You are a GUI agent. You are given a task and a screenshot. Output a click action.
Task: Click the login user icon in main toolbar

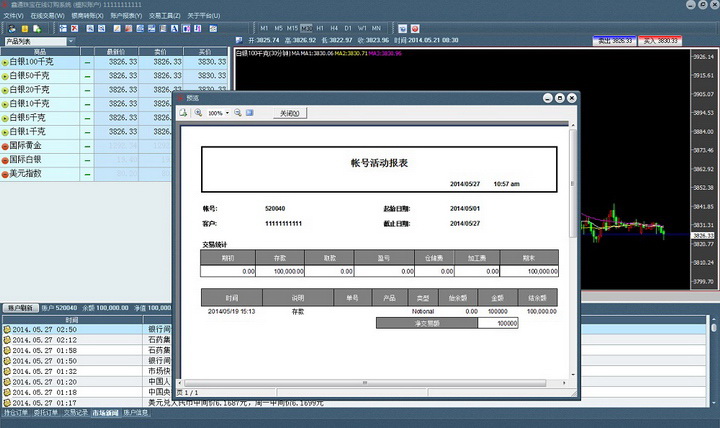[x=12, y=28]
